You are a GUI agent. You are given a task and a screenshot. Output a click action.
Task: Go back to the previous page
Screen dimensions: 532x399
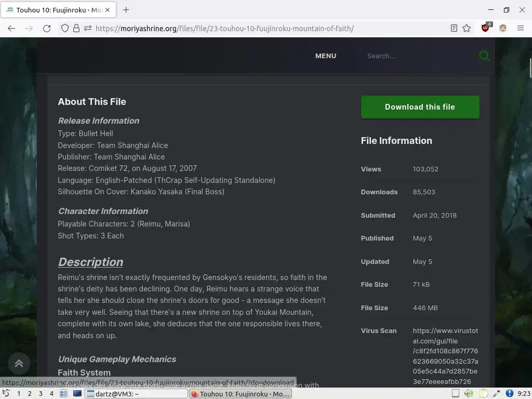(11, 29)
